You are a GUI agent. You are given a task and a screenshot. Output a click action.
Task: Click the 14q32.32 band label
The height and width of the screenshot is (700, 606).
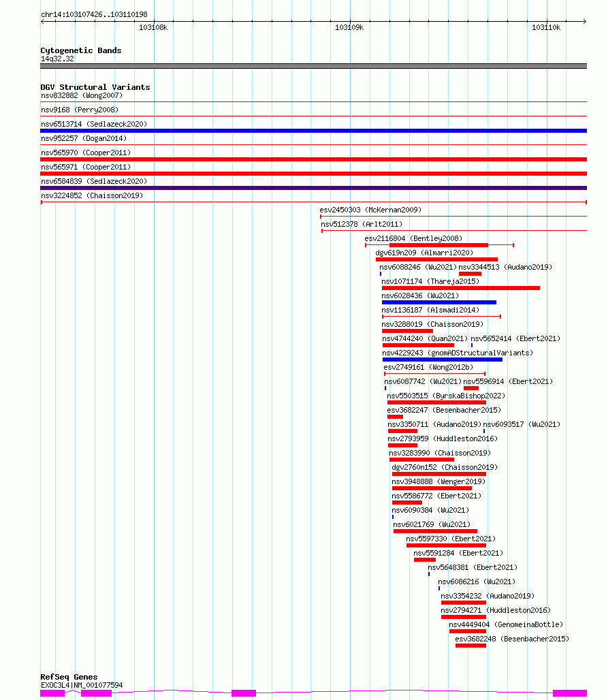57,59
